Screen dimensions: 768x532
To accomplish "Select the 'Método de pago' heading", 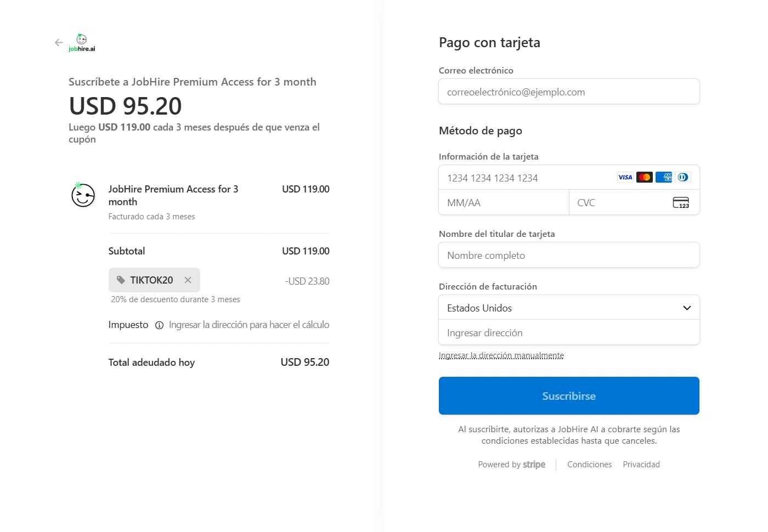I will (481, 131).
